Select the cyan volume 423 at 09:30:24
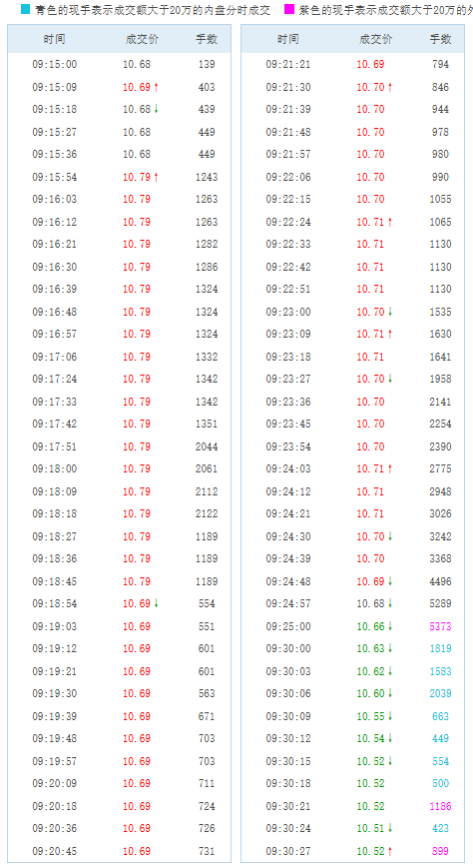 440,828
